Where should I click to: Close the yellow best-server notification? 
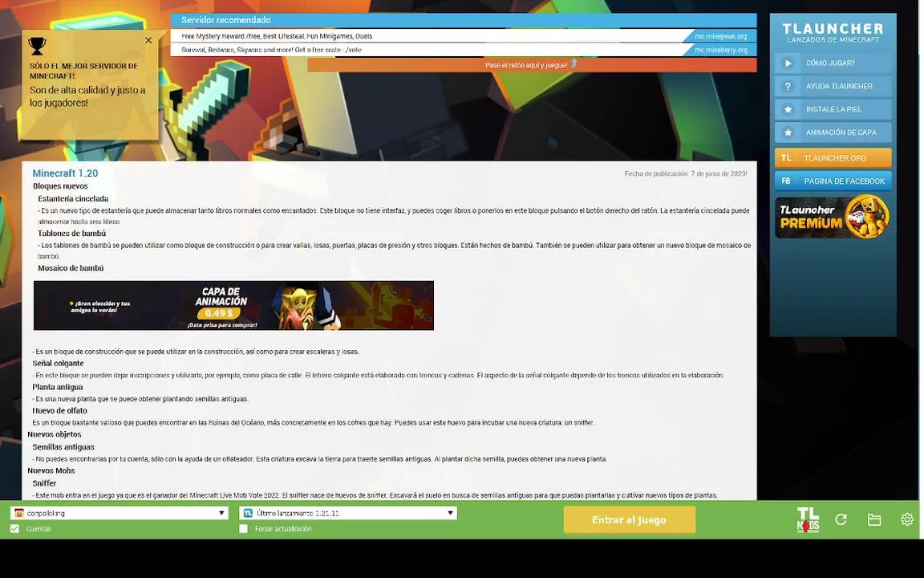148,40
